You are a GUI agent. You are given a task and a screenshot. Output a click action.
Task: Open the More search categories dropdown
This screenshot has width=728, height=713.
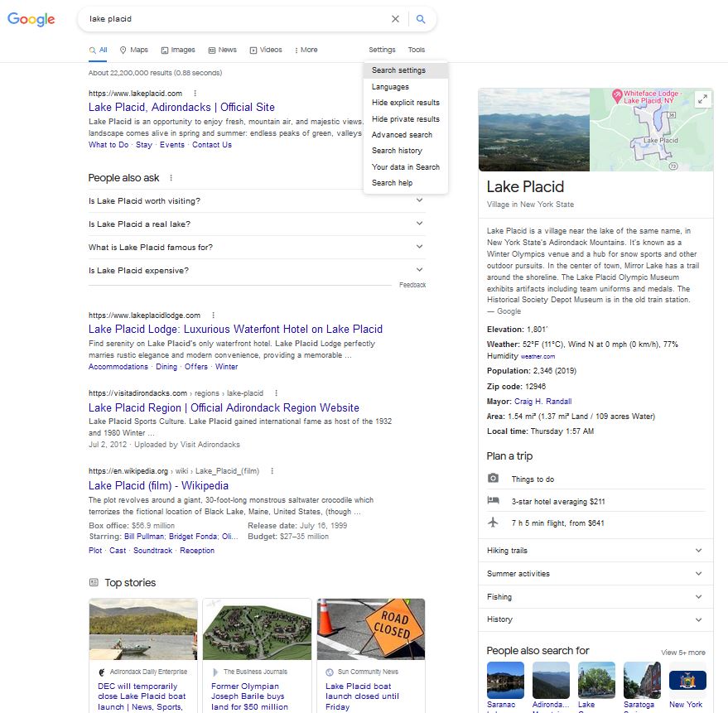306,50
